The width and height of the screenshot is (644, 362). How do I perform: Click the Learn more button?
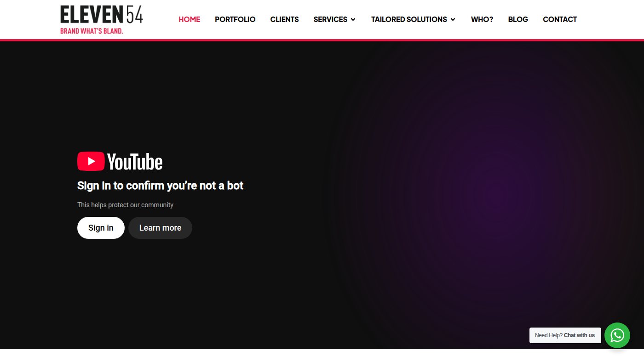[x=160, y=228]
